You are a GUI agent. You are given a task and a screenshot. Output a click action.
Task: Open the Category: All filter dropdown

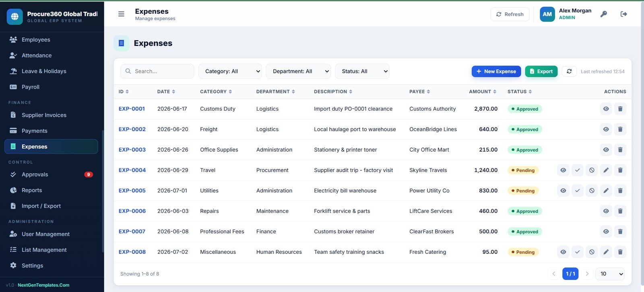coord(230,71)
